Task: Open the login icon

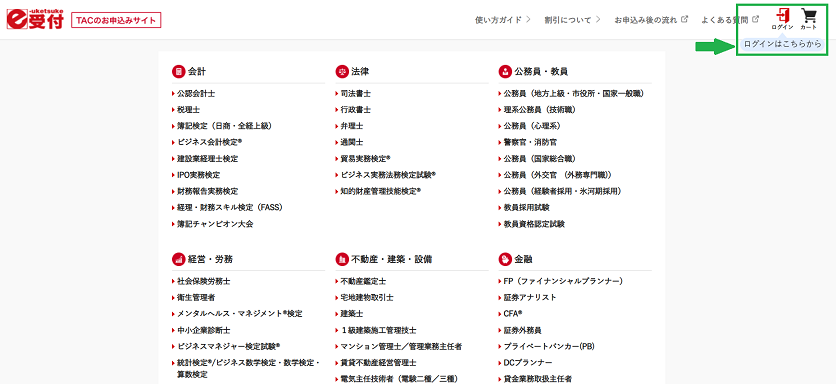Action: (x=783, y=19)
